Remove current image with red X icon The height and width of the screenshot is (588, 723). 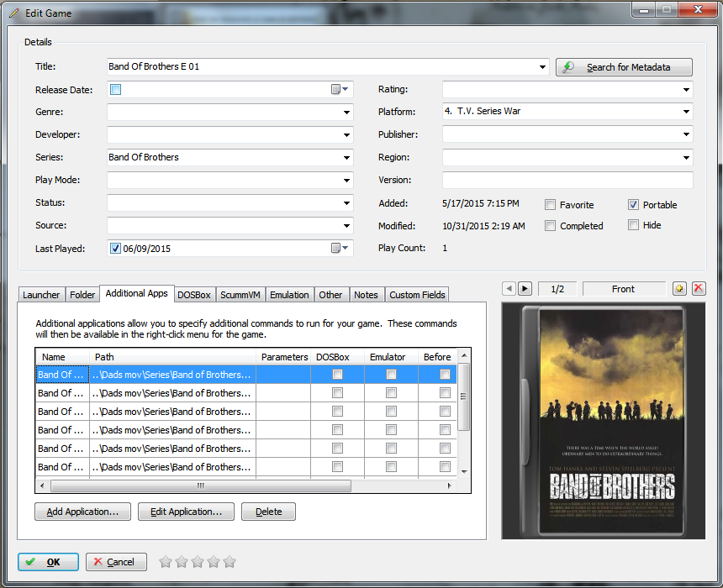(x=699, y=289)
